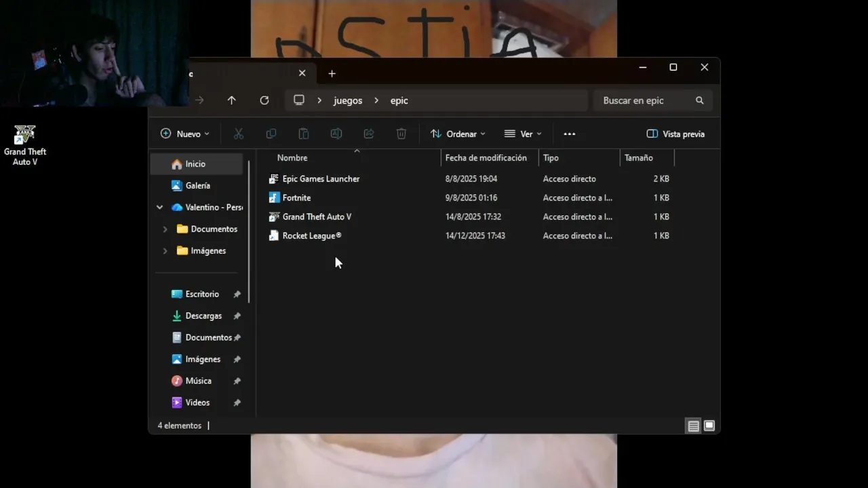Sort by the Tamaño column header

coord(639,158)
